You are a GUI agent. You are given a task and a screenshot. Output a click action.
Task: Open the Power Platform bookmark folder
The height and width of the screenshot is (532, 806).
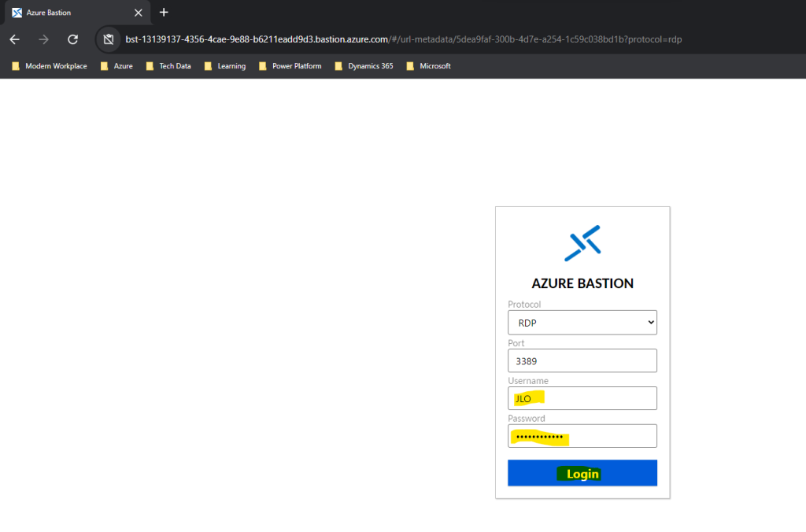click(290, 66)
